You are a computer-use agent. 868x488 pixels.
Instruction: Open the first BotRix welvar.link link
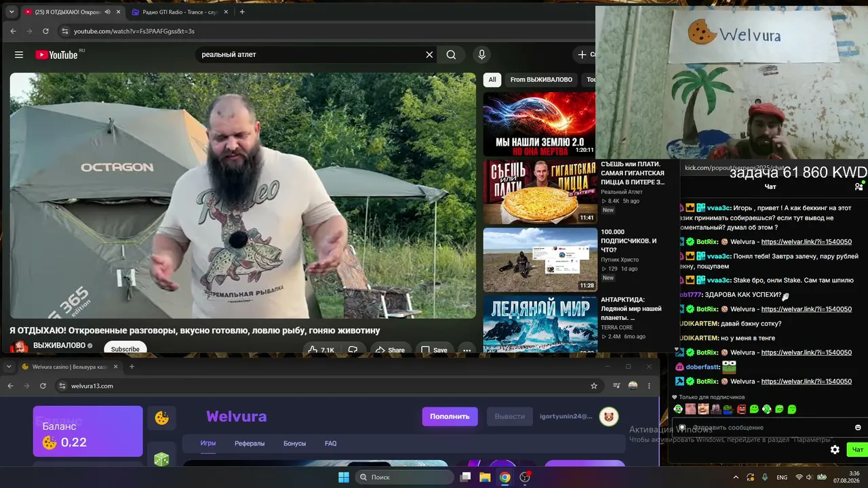806,242
